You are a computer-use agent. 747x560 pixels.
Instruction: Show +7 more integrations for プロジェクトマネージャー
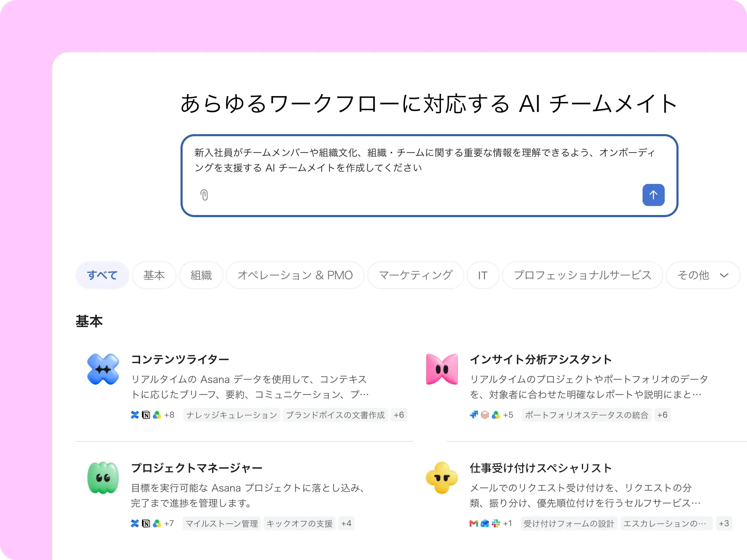[169, 523]
